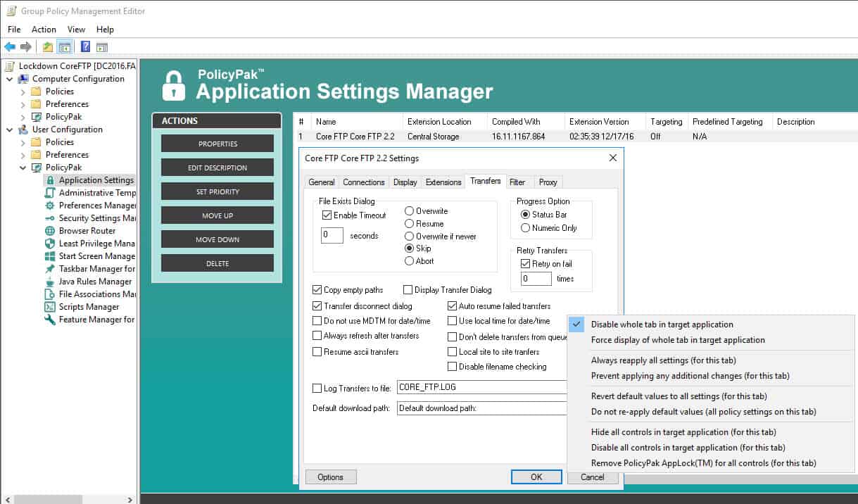The width and height of the screenshot is (858, 504).
Task: Enable the Log Transfers to file checkbox
Action: [x=317, y=388]
